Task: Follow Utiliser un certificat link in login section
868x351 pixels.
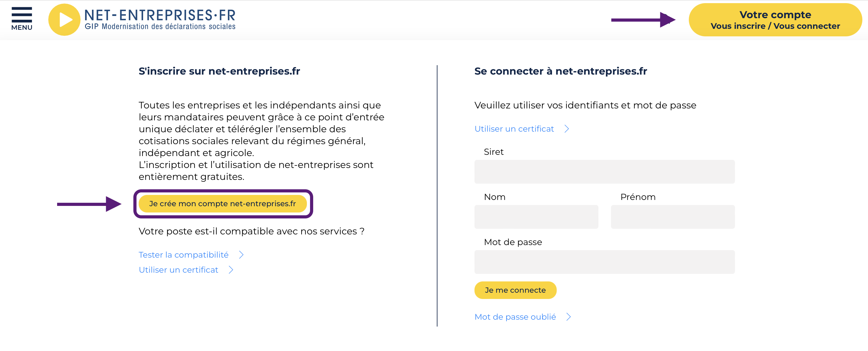Action: 514,129
